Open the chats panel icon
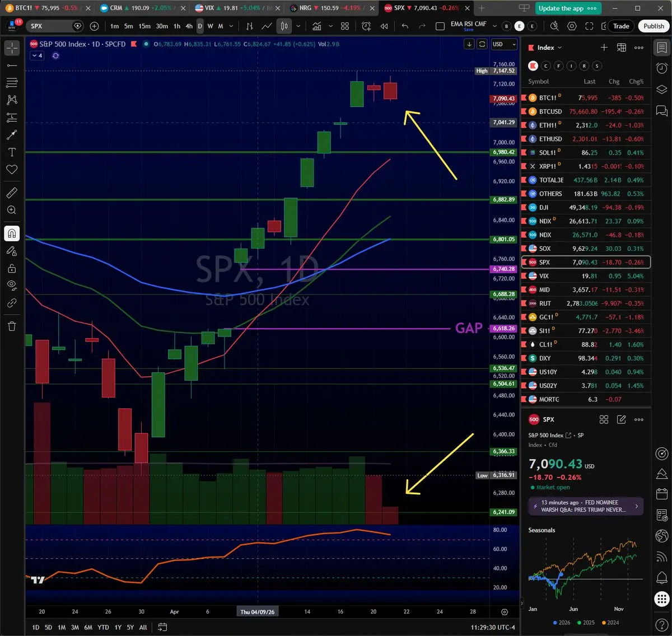The width and height of the screenshot is (672, 636). (x=661, y=110)
